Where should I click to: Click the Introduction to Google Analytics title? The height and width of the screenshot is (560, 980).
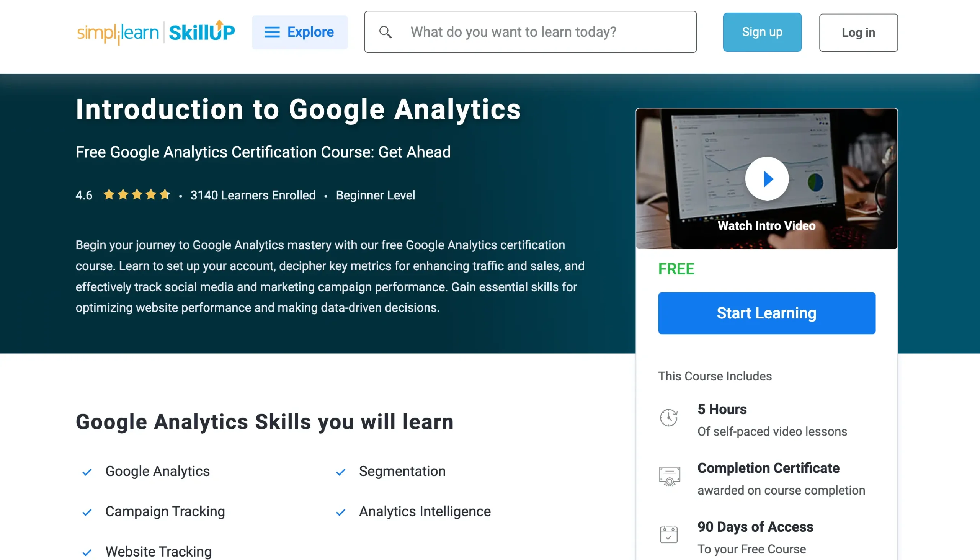pos(298,109)
